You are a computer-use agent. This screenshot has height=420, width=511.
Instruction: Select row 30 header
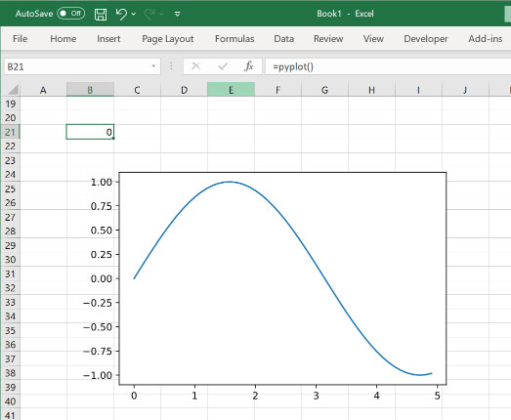[11, 260]
